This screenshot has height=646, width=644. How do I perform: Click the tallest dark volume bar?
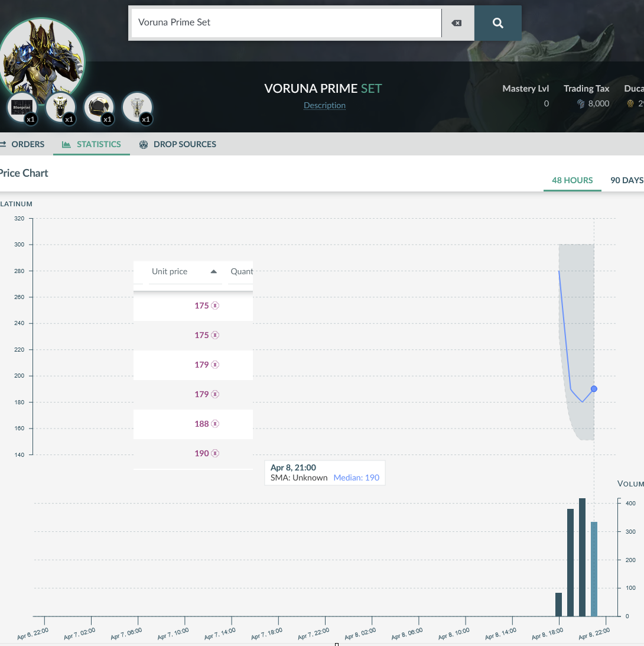coord(582,557)
